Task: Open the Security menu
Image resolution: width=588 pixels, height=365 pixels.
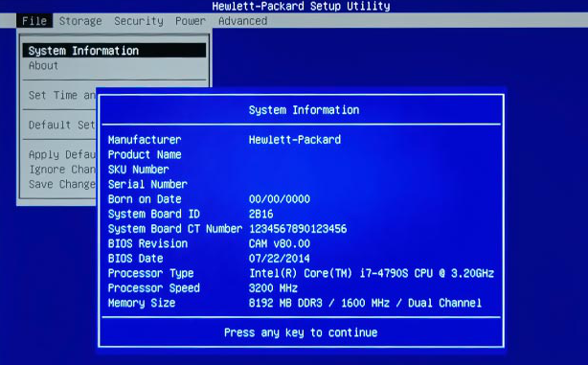Action: click(x=139, y=21)
